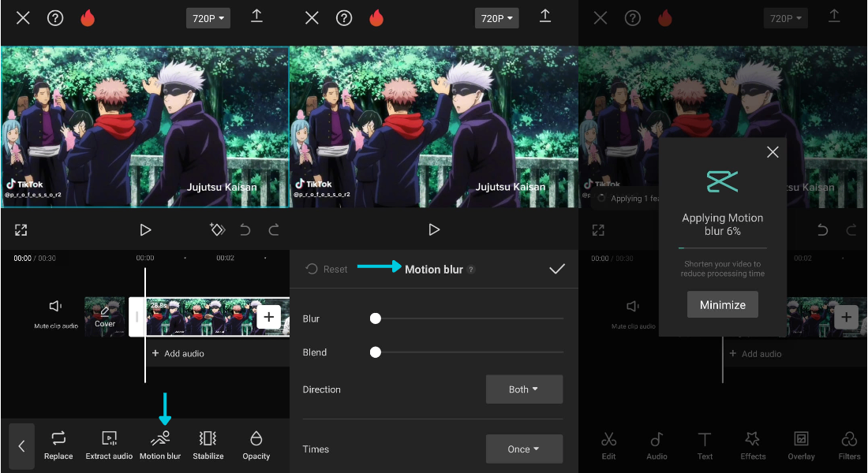Open the Text tool
Image resolution: width=868 pixels, height=473 pixels.
pos(705,446)
